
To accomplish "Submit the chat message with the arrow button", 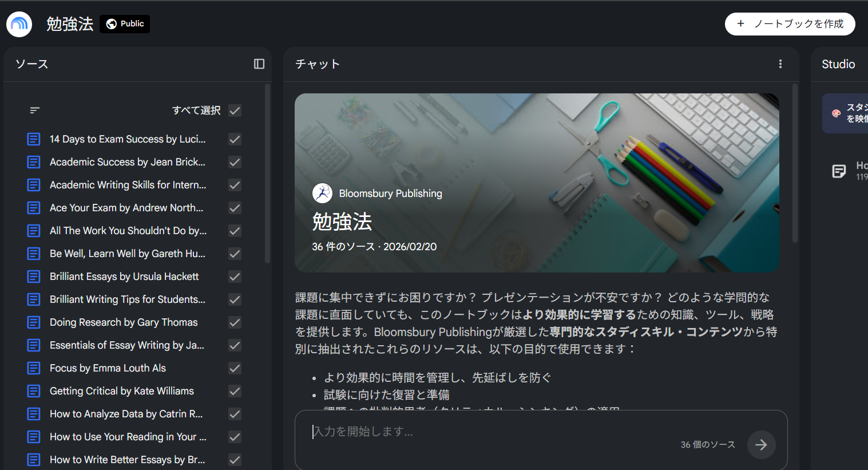I will 761,445.
